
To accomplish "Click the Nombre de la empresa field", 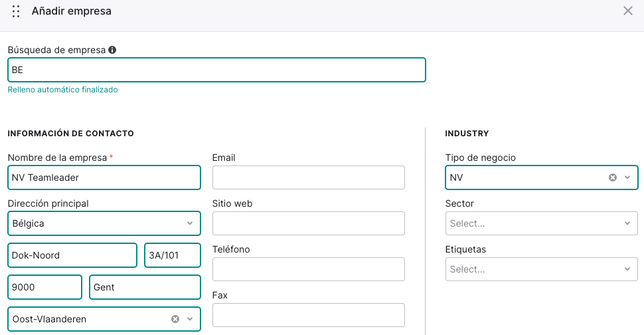I will click(x=104, y=177).
